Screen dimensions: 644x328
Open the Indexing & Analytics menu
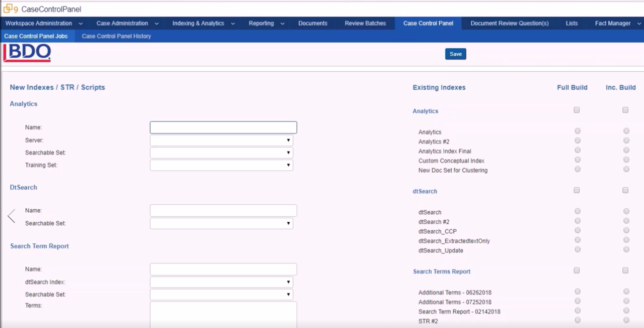(203, 23)
